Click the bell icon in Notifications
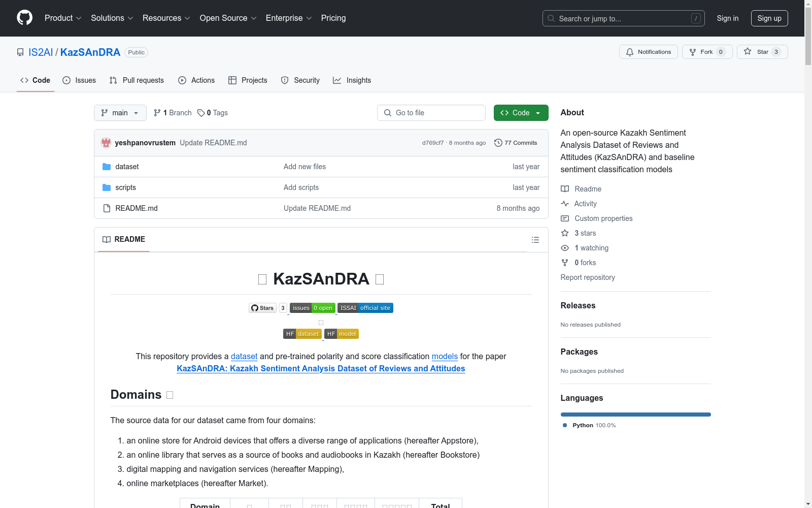The width and height of the screenshot is (812, 508). pos(630,52)
